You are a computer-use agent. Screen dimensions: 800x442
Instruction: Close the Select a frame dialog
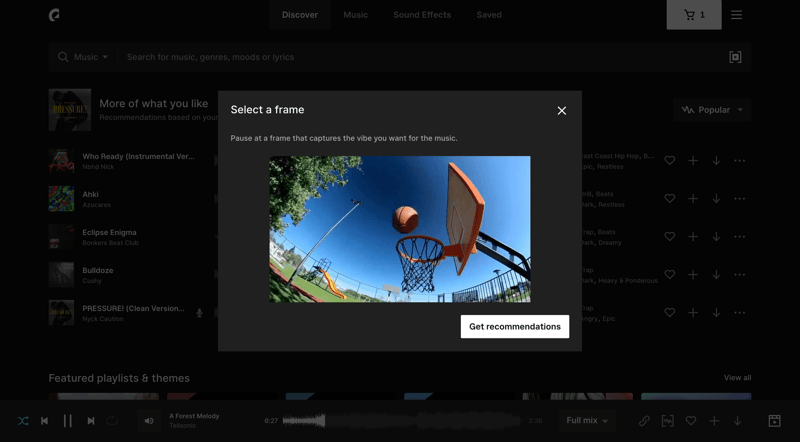pos(562,110)
